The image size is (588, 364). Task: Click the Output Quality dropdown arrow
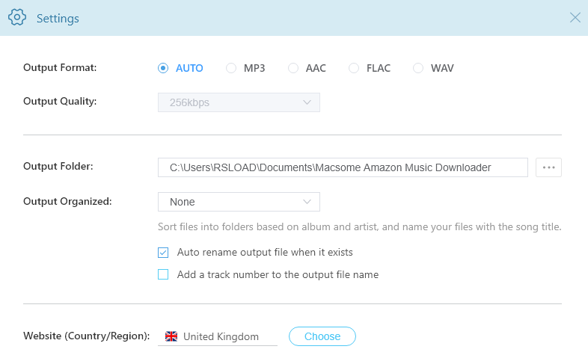[x=307, y=102]
